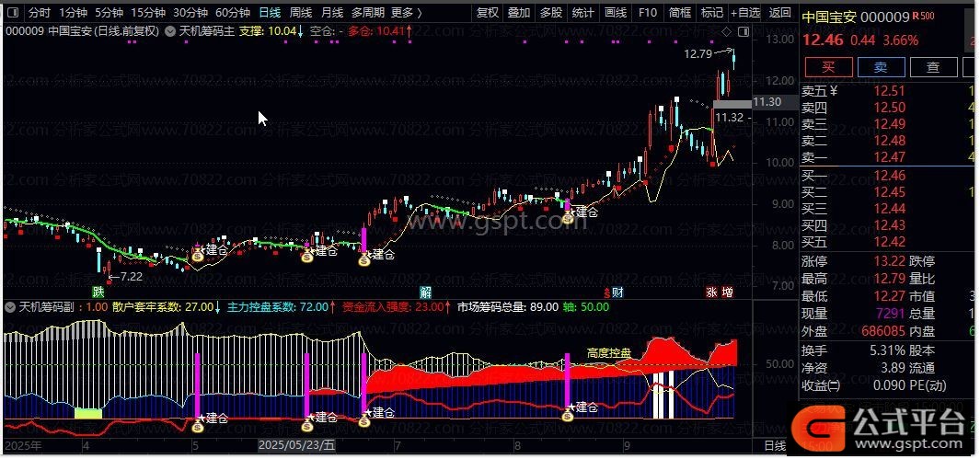Toggle 叠加 overlay mode
The height and width of the screenshot is (459, 980).
[519, 13]
